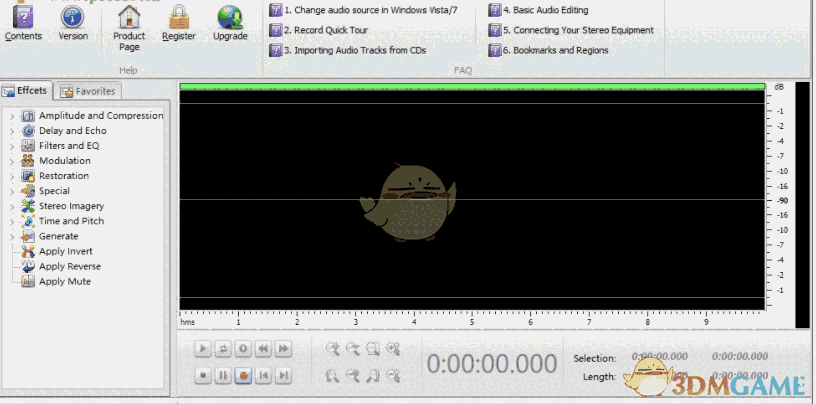Click the Selection end time value
Viewport: 816px width, 404px height.
740,357
